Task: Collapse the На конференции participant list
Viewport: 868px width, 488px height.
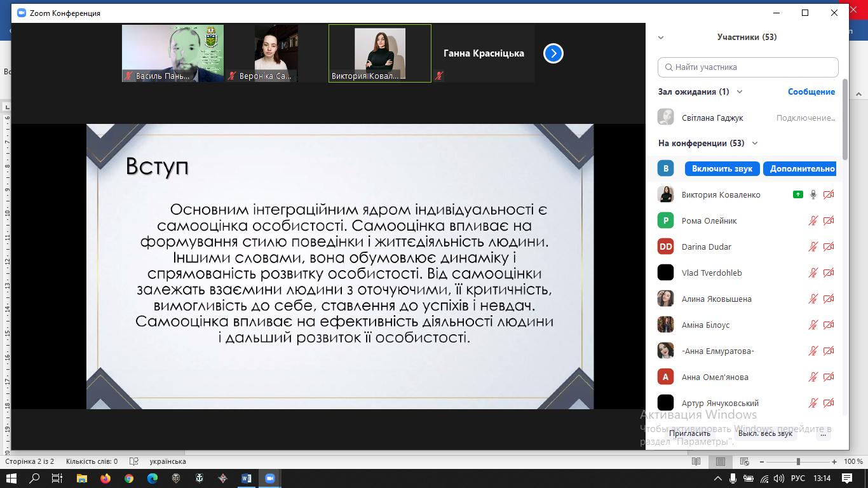Action: click(x=755, y=144)
